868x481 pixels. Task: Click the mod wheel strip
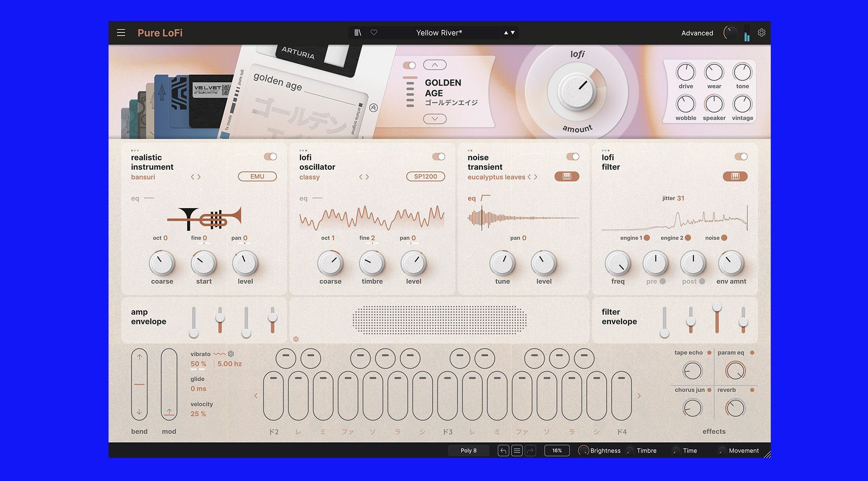click(169, 384)
